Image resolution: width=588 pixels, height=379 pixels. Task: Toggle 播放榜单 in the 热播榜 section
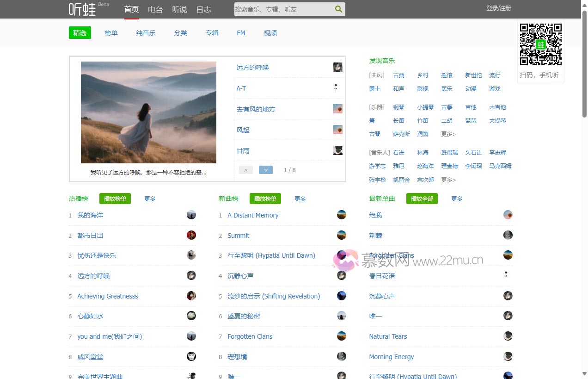point(115,199)
